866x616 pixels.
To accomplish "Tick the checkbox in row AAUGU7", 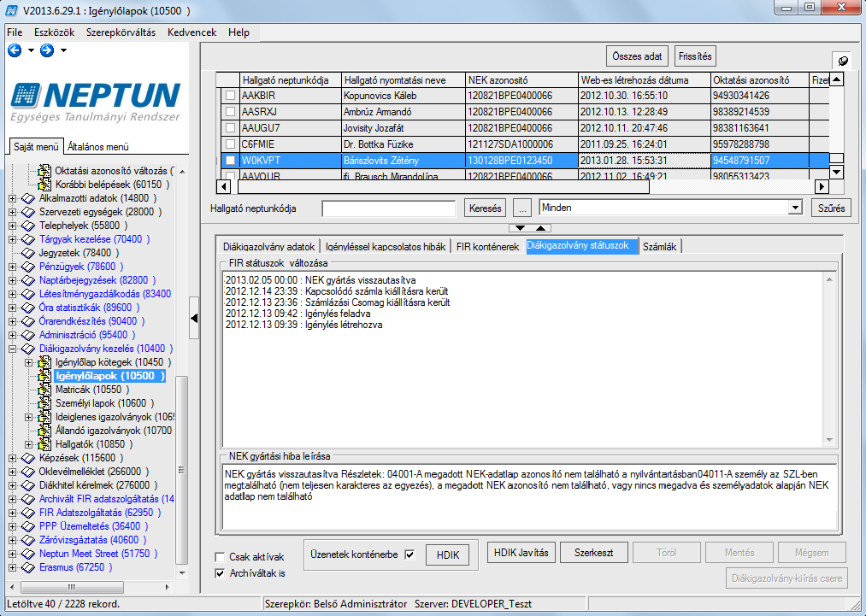I will click(230, 128).
